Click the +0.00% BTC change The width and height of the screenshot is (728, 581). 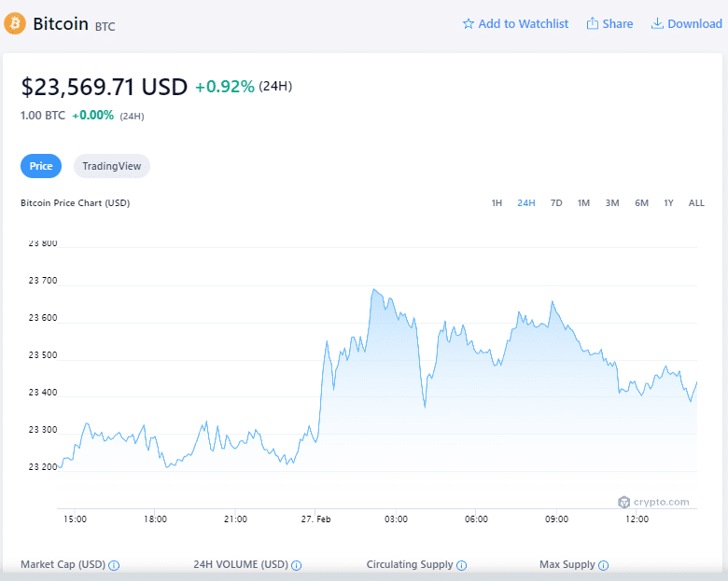click(x=92, y=115)
